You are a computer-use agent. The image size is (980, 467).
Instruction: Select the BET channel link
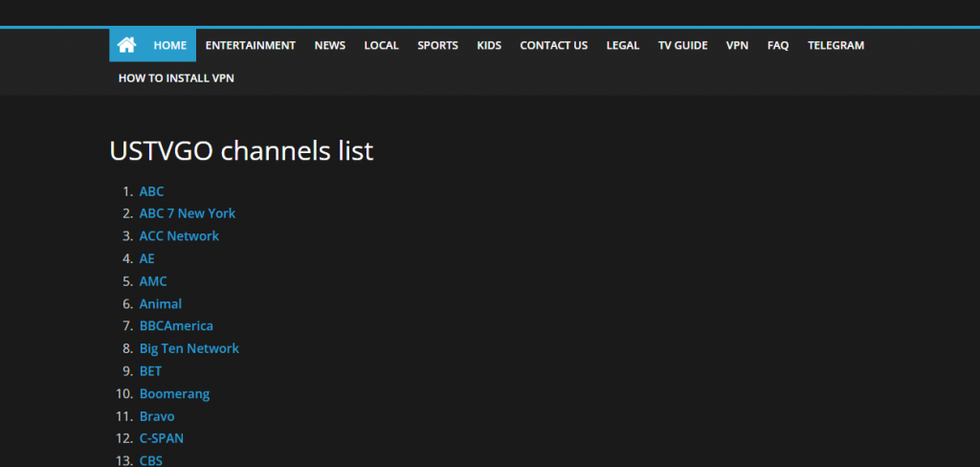tap(150, 371)
